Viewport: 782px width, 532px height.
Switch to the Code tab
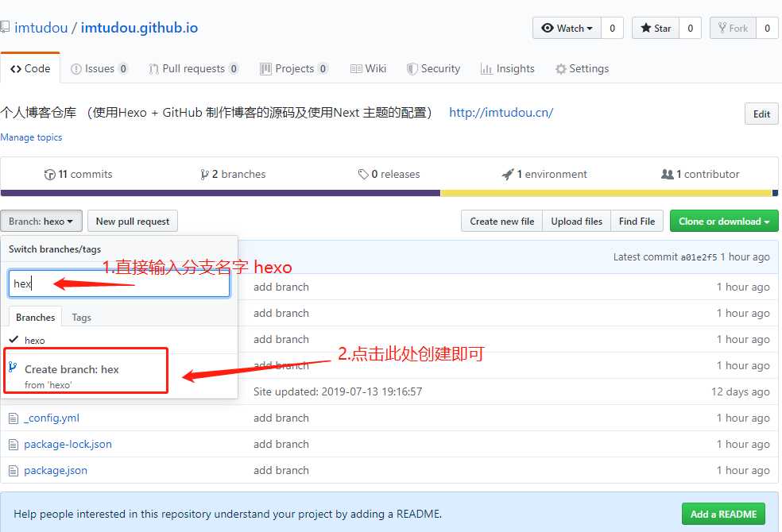click(x=30, y=69)
